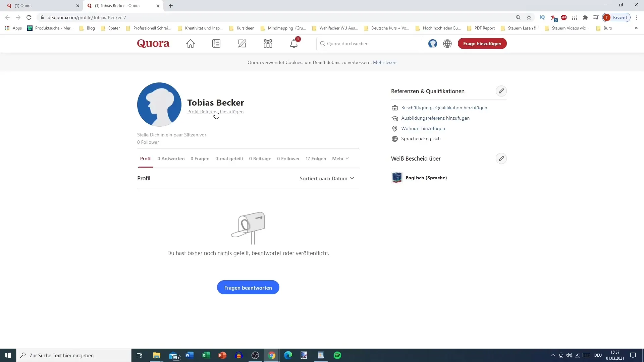The width and height of the screenshot is (644, 362).
Task: Click the profile/account icon
Action: [x=433, y=43]
